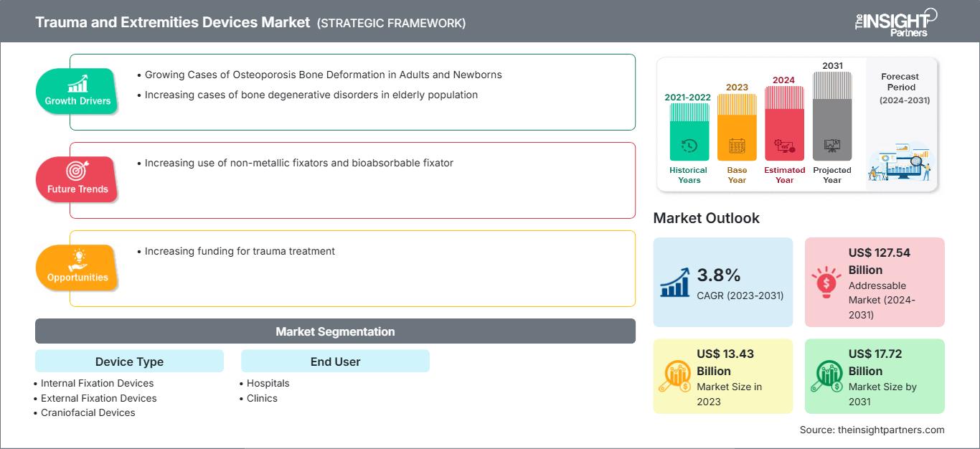Open the theinsightpartners.com source link
Viewport: 980px width, 449px height.
(892, 430)
